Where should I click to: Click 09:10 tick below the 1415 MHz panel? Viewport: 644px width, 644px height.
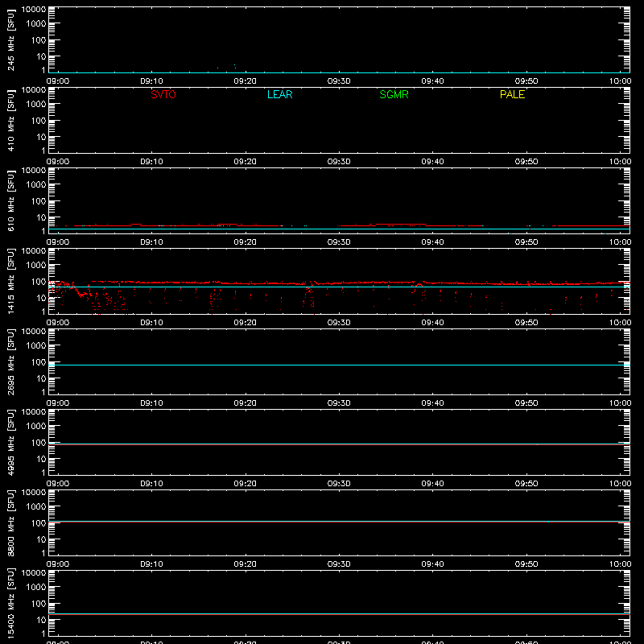(x=151, y=323)
